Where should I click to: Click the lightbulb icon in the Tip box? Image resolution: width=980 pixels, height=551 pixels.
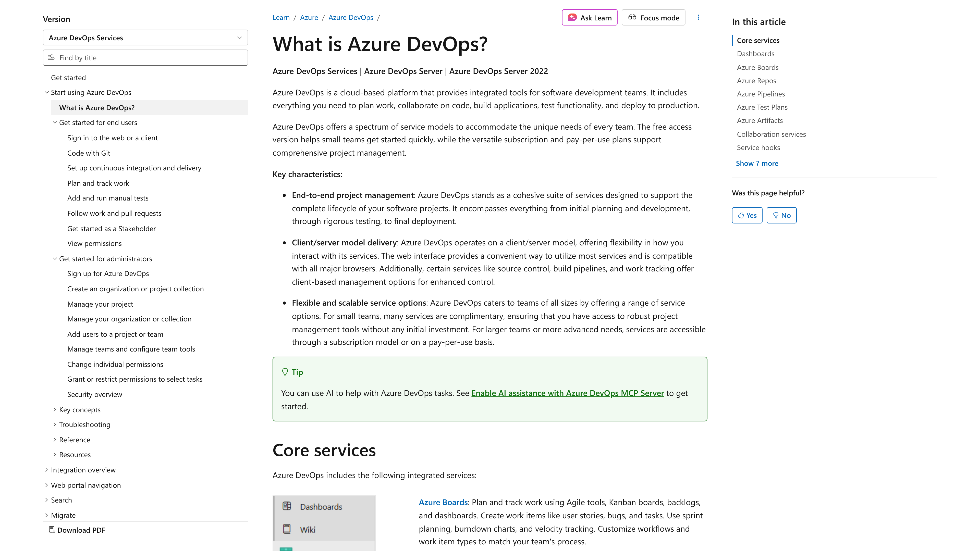point(285,372)
